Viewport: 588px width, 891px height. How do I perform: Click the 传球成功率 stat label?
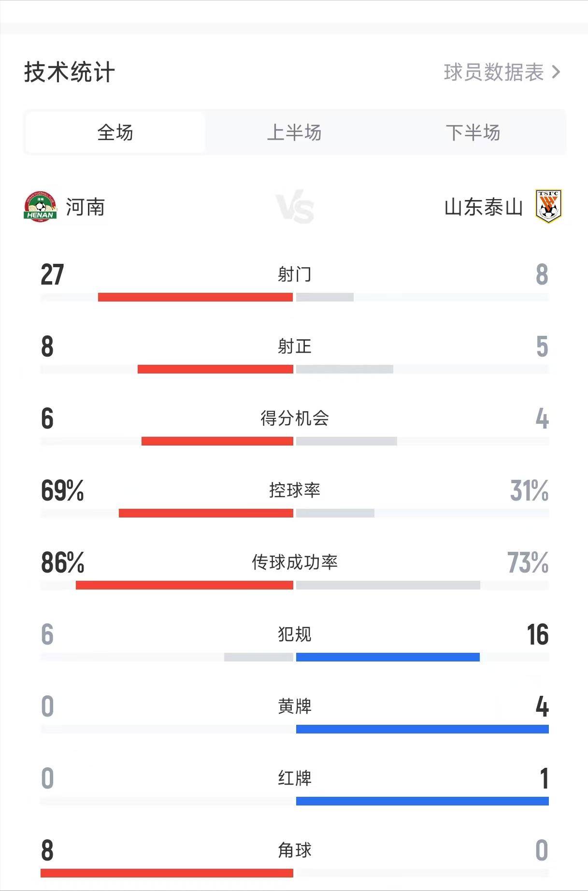(x=294, y=562)
